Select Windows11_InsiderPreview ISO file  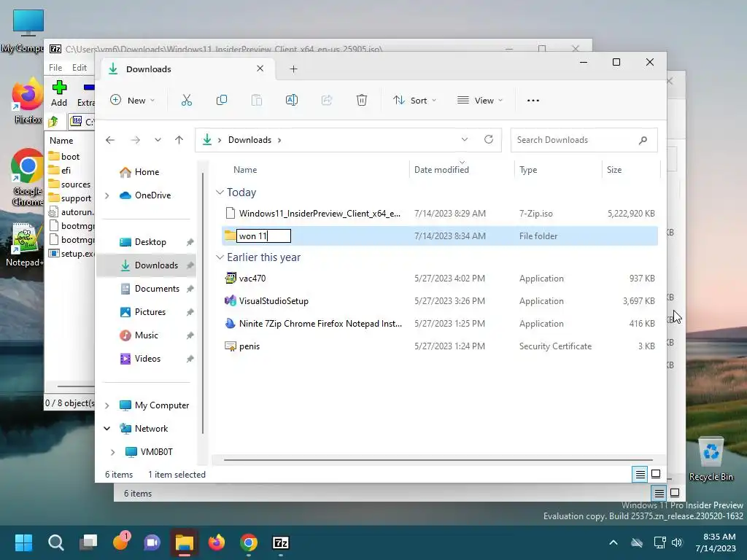pos(440,214)
